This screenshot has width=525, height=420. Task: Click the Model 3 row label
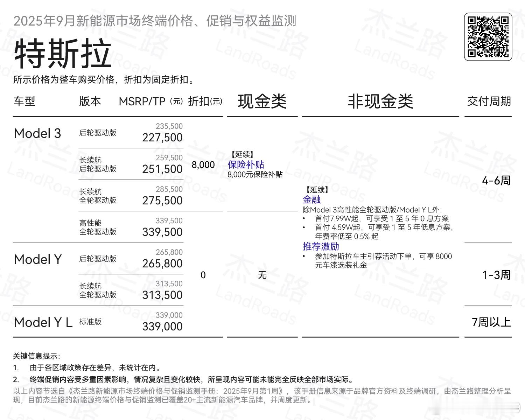[x=37, y=133]
